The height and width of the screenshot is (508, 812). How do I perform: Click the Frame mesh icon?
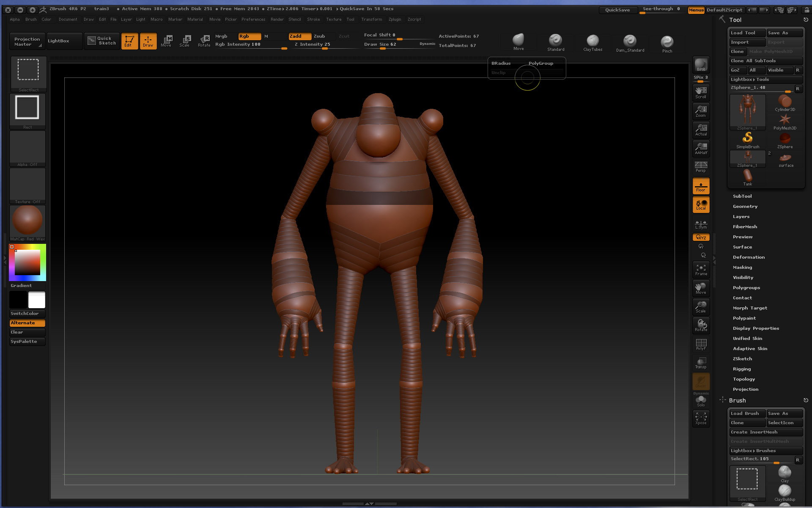click(x=701, y=270)
